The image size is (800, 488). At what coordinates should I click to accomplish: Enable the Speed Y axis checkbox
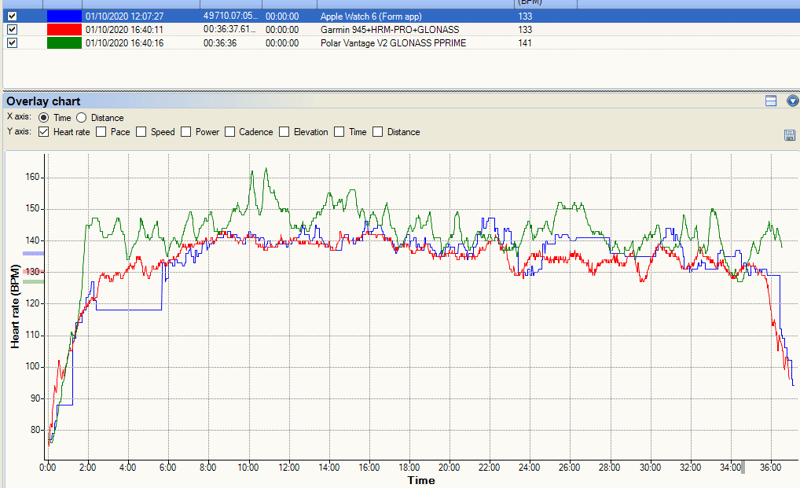tap(141, 132)
